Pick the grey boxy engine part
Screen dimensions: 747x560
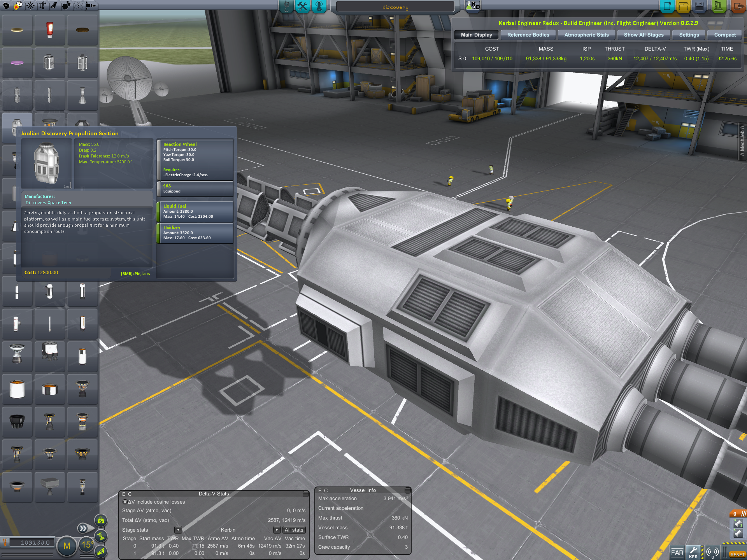tap(50, 487)
